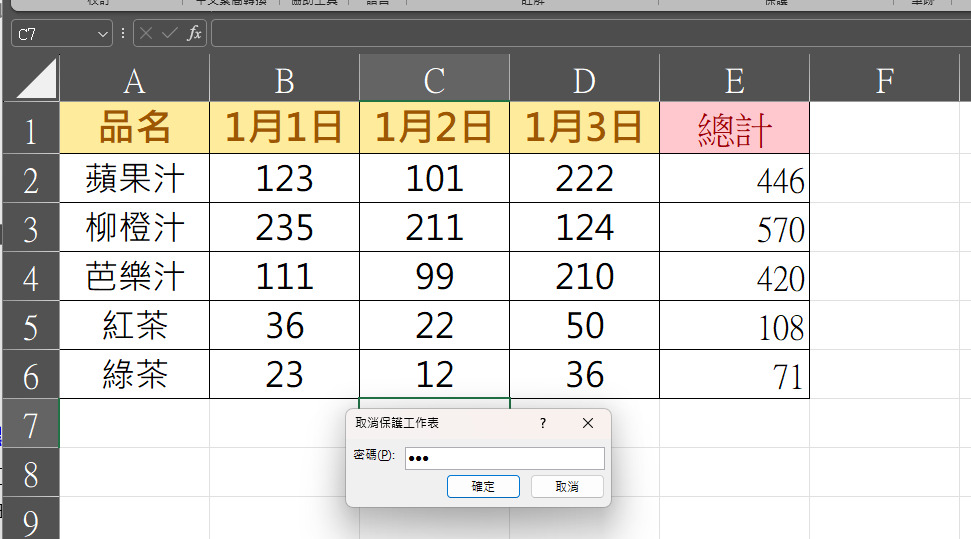
Task: Click the formula bar input area
Action: tap(591, 33)
